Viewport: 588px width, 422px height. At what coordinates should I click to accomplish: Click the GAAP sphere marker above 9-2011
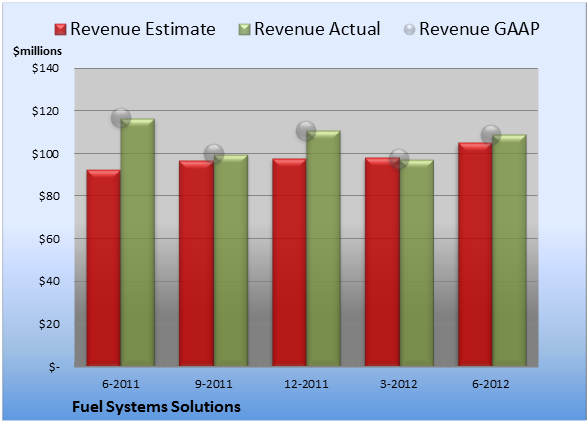[x=214, y=153]
